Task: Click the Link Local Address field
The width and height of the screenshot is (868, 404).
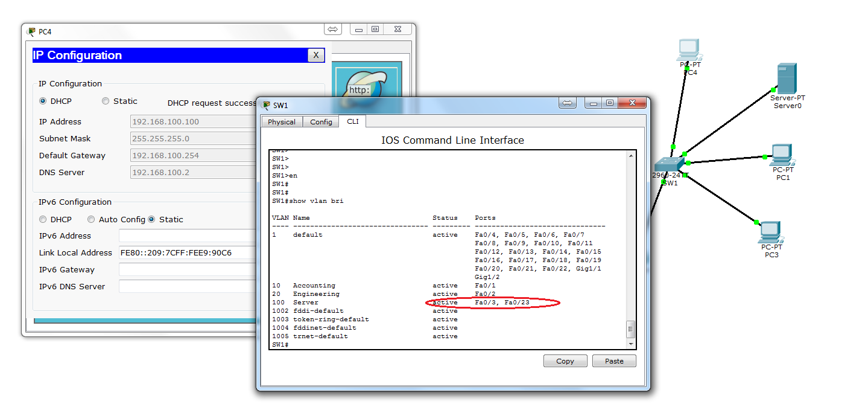Action: tap(187, 252)
